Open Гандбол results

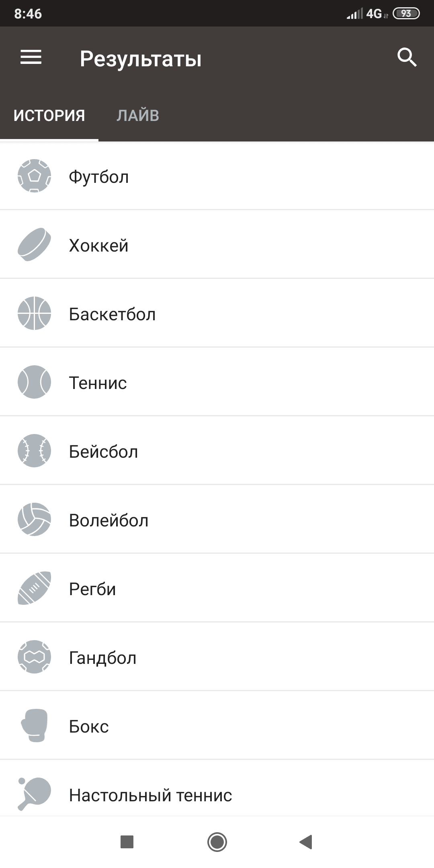(103, 658)
